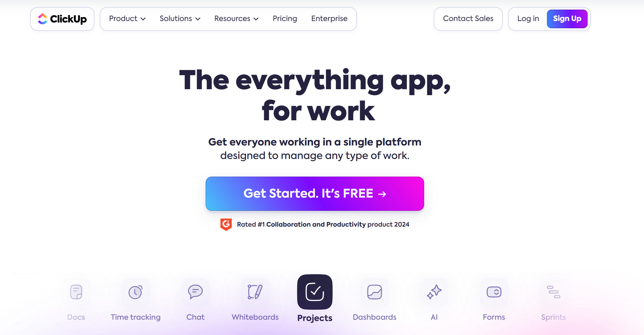
Task: Expand the Resources dropdown menu
Action: coord(236,19)
